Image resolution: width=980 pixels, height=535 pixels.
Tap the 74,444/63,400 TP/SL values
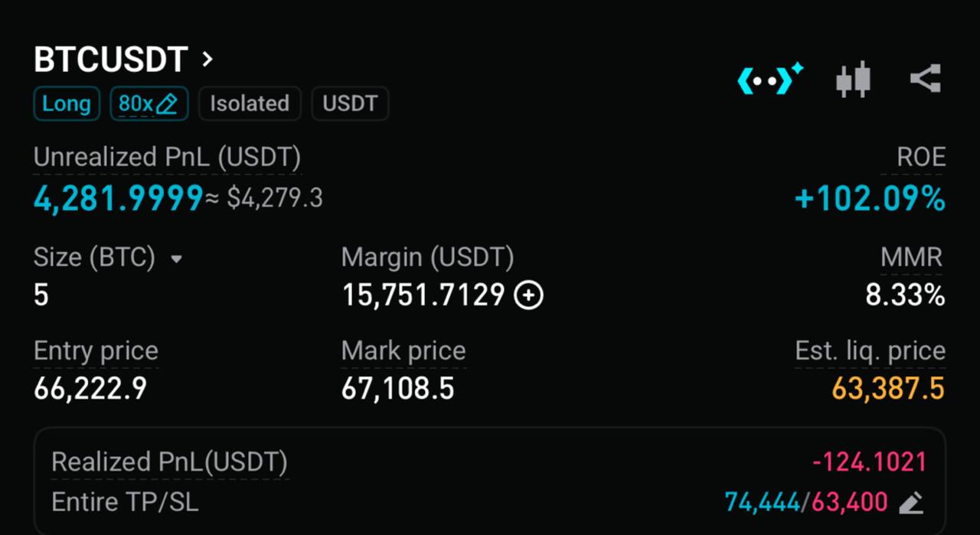806,503
